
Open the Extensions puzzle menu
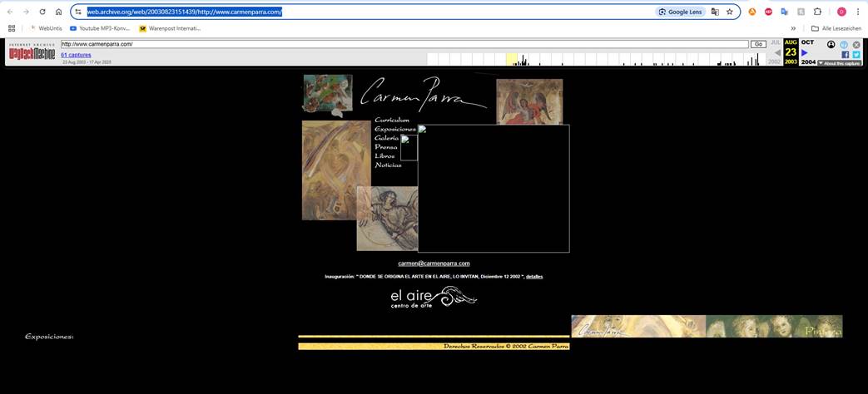[817, 12]
